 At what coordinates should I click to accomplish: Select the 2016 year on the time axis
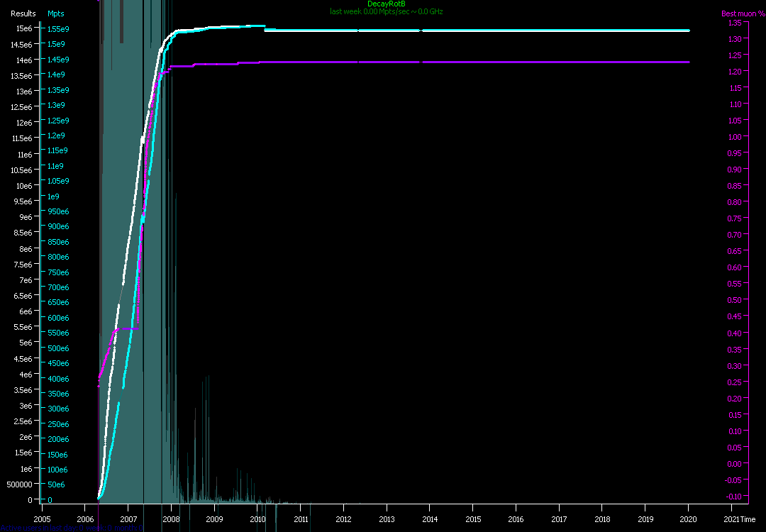516,519
